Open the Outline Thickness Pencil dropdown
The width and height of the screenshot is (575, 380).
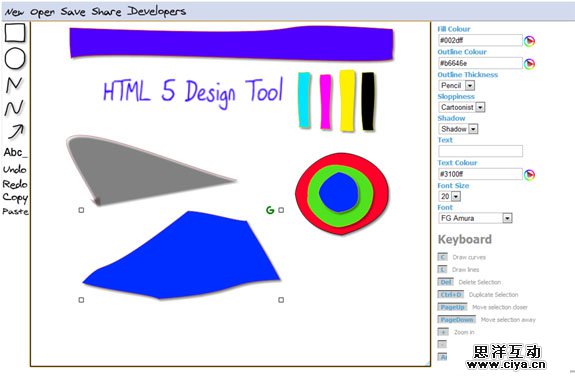(457, 85)
